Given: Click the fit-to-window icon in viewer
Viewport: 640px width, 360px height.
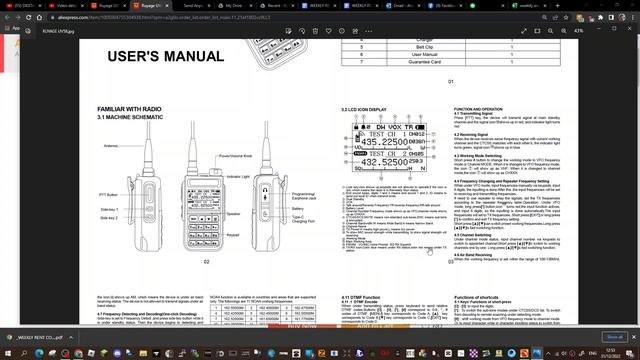Looking at the screenshot, I should pos(537,31).
